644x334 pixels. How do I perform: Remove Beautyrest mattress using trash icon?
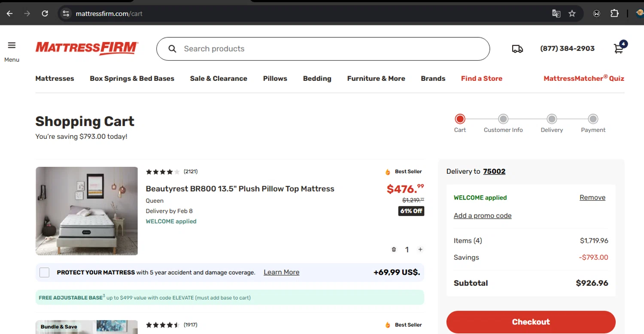pos(394,249)
